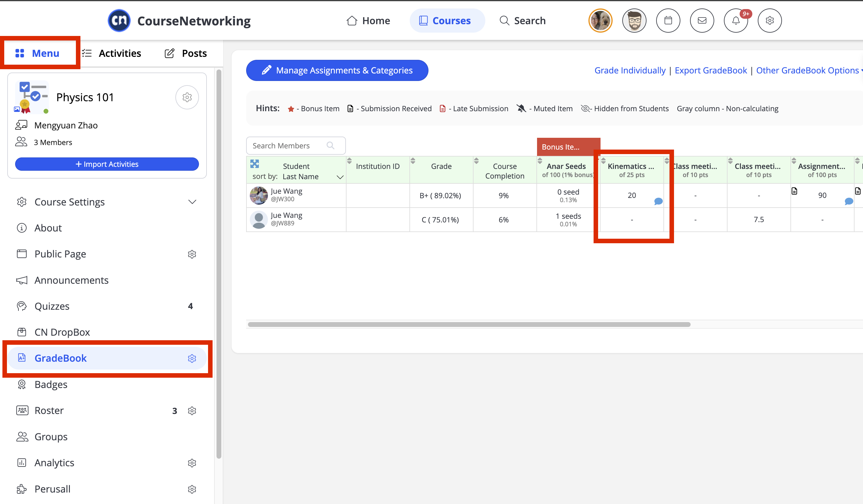Switch to the Menu tab

38,53
